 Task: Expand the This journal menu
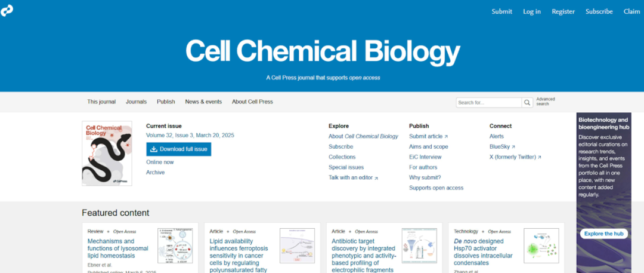(x=101, y=102)
